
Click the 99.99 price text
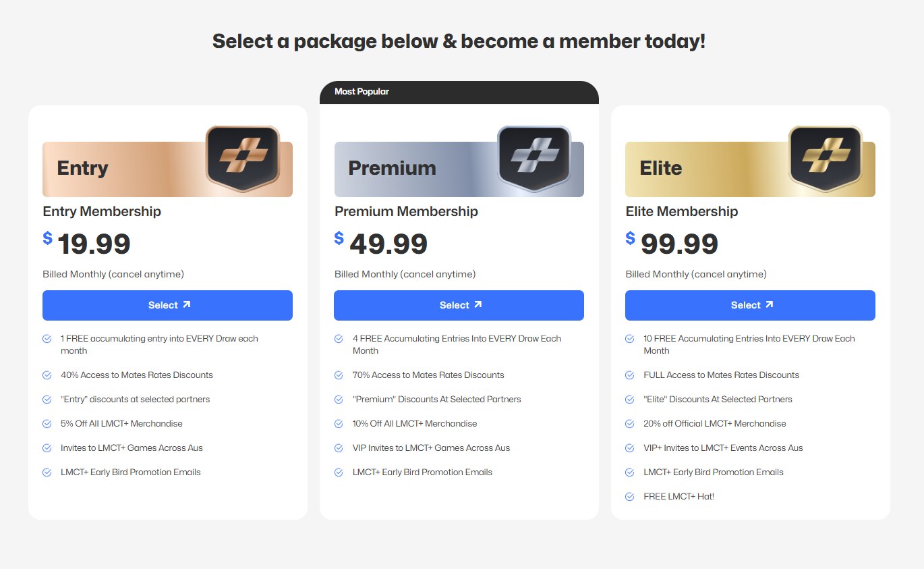(678, 244)
